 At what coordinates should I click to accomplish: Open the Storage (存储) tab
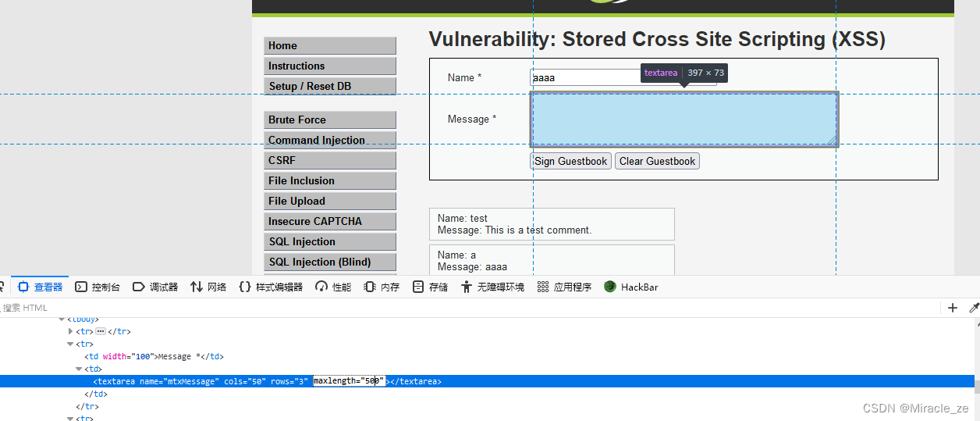click(x=430, y=287)
